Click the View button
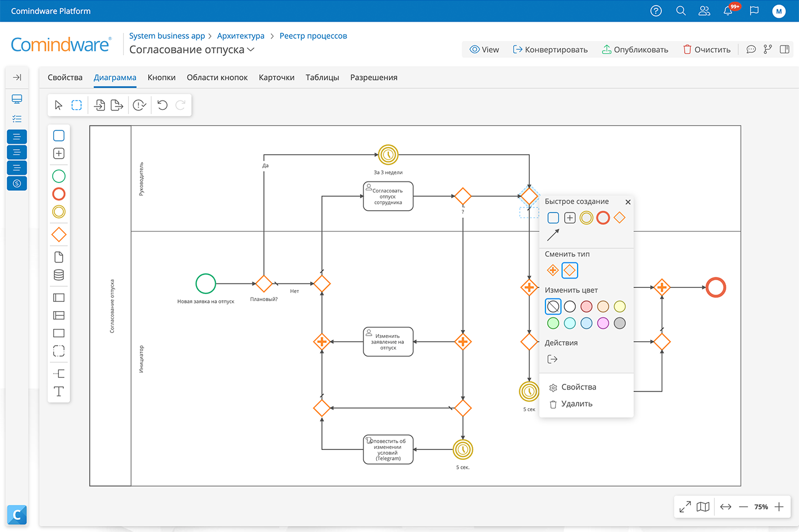The image size is (799, 532). point(484,49)
